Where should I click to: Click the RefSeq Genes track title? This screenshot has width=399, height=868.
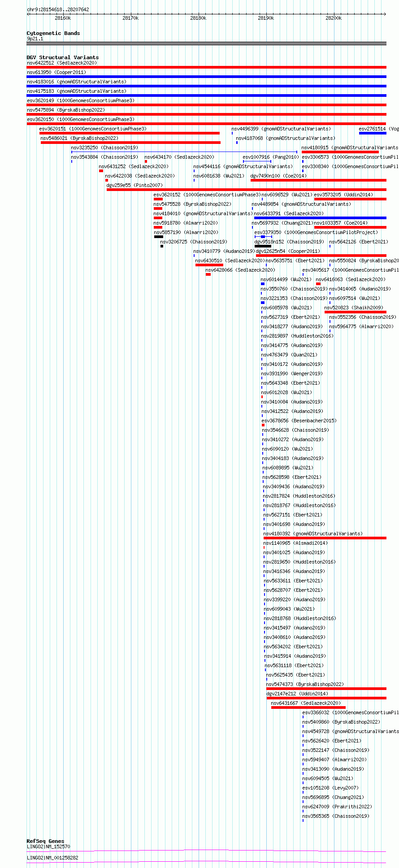click(x=45, y=841)
